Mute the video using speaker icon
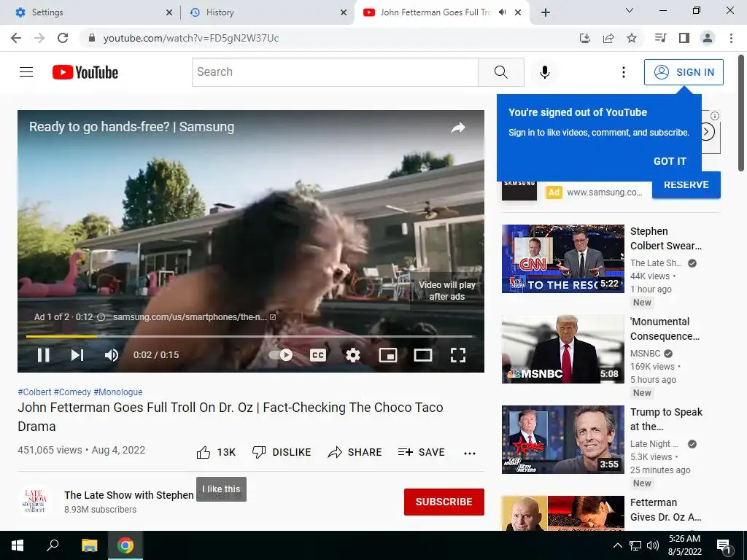The width and height of the screenshot is (747, 560). click(x=112, y=355)
